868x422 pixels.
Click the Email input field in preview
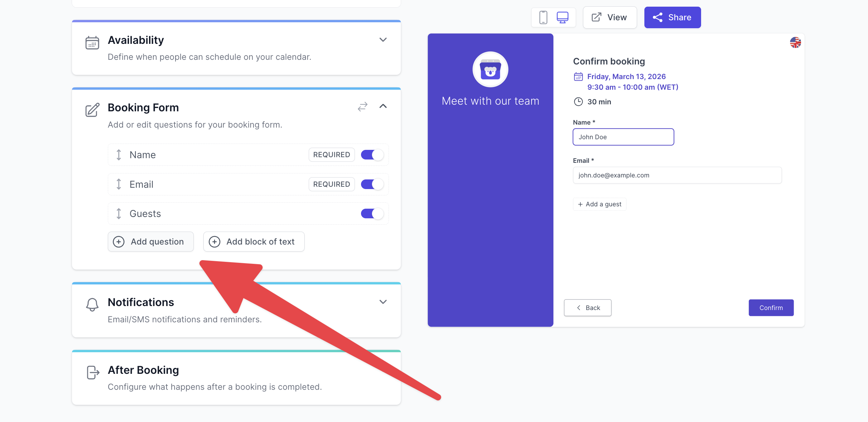[677, 175]
